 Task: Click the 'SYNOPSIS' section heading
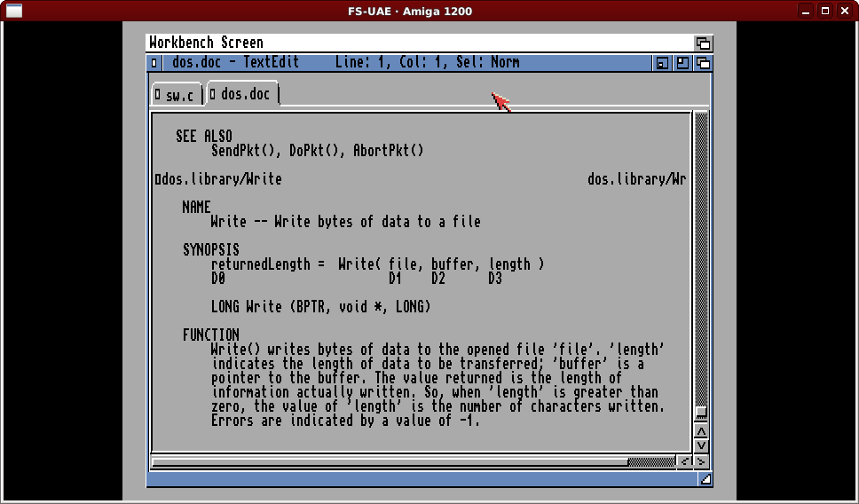click(x=211, y=250)
